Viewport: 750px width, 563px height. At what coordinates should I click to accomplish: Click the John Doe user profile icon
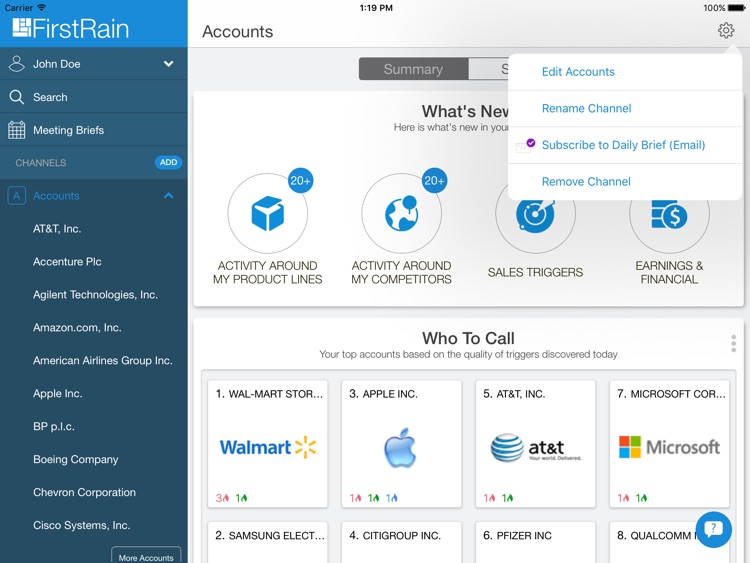[16, 64]
